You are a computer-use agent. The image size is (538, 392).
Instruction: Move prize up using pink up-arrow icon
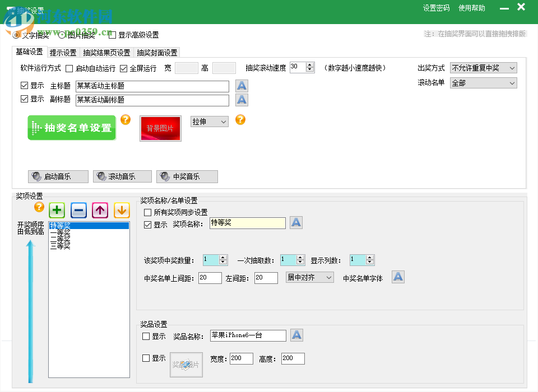100,210
